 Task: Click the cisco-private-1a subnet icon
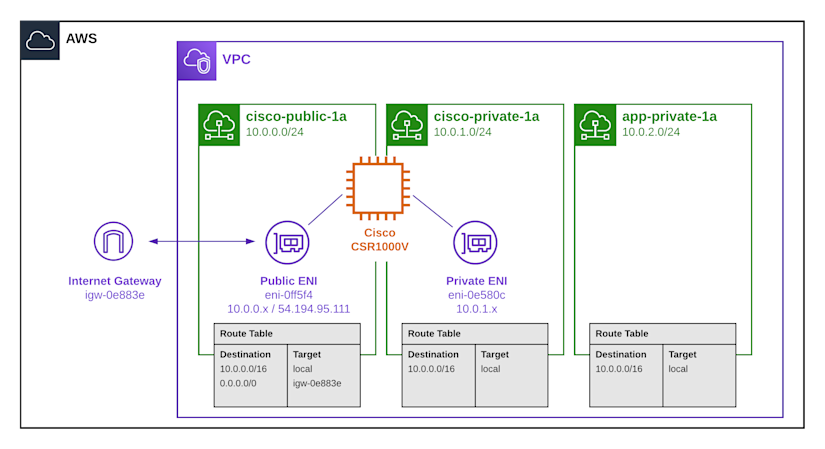pyautogui.click(x=407, y=125)
